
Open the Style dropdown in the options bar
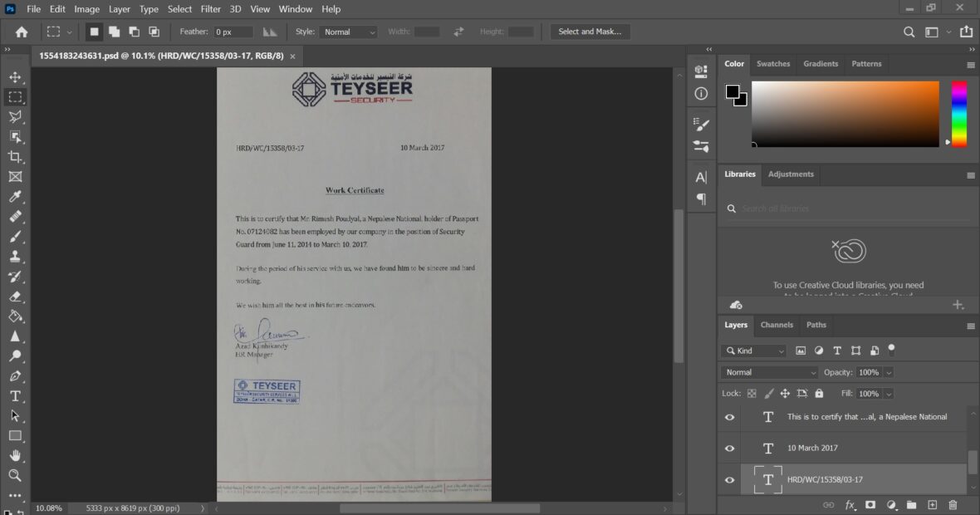348,32
